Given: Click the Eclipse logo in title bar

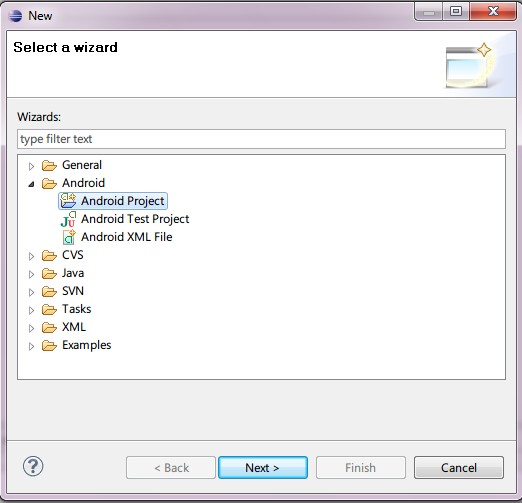Looking at the screenshot, I should 15,15.
